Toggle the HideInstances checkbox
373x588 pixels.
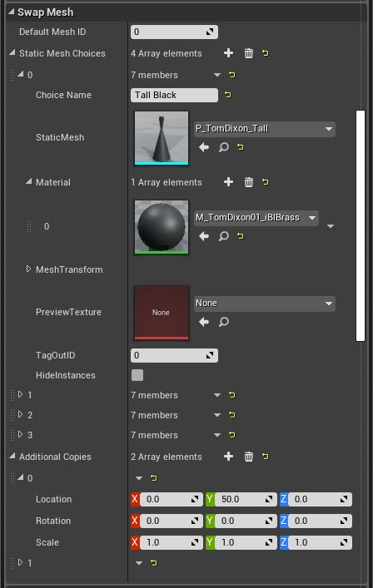(x=137, y=375)
